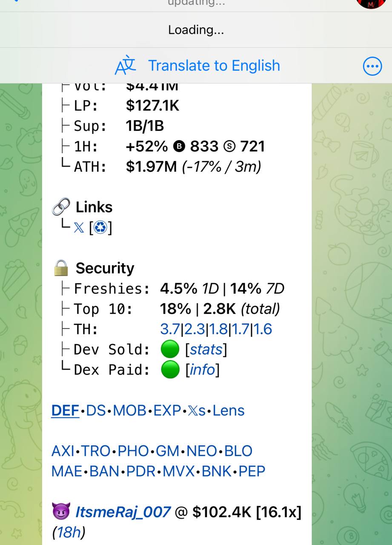The height and width of the screenshot is (545, 392).
Task: Tap the chain Links emoji
Action: click(x=61, y=207)
